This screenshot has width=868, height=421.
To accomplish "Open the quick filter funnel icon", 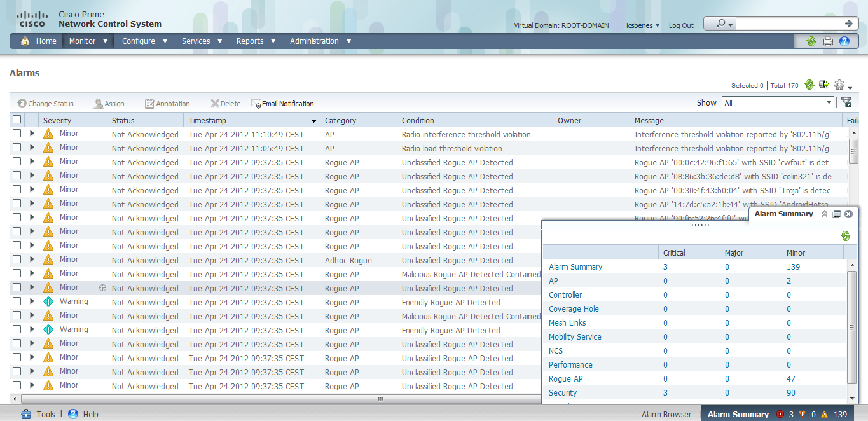I will click(846, 102).
